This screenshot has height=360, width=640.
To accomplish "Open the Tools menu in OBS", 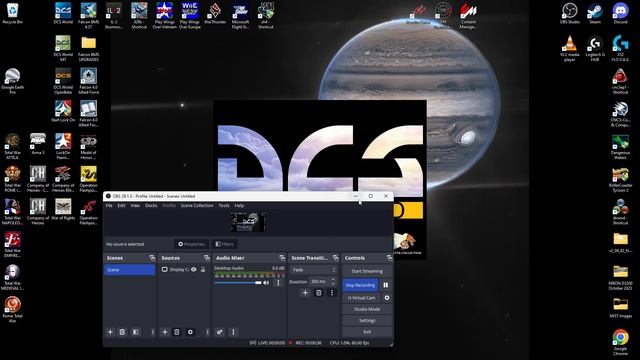I will point(224,205).
